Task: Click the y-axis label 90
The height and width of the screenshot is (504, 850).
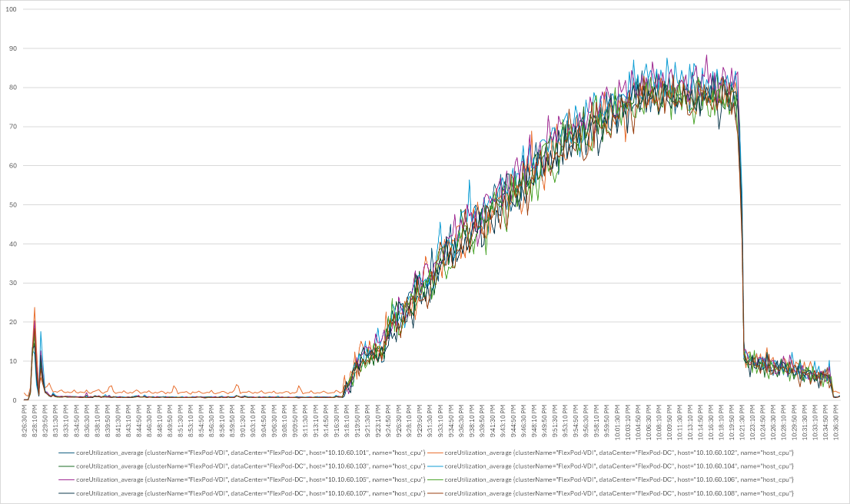Action: pos(12,48)
